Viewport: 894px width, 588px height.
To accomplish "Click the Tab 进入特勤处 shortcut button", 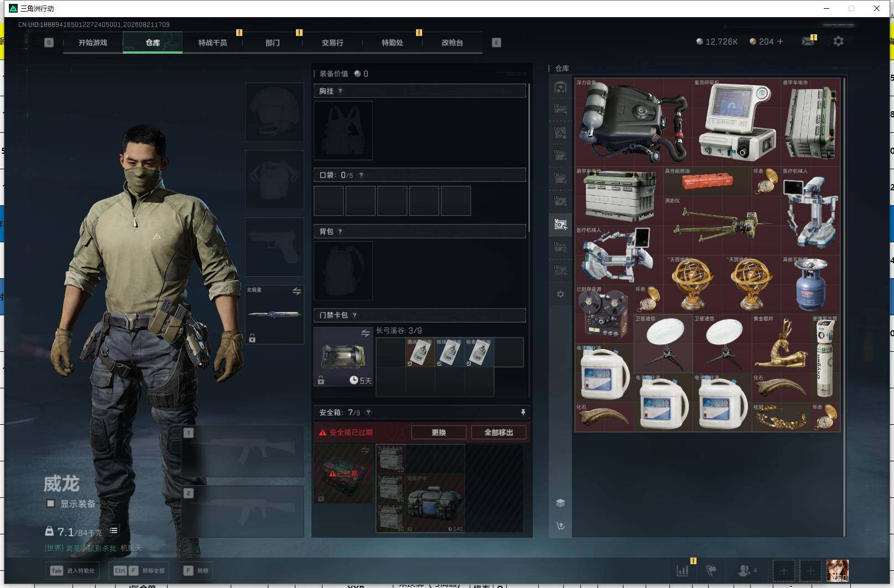I will click(x=73, y=570).
